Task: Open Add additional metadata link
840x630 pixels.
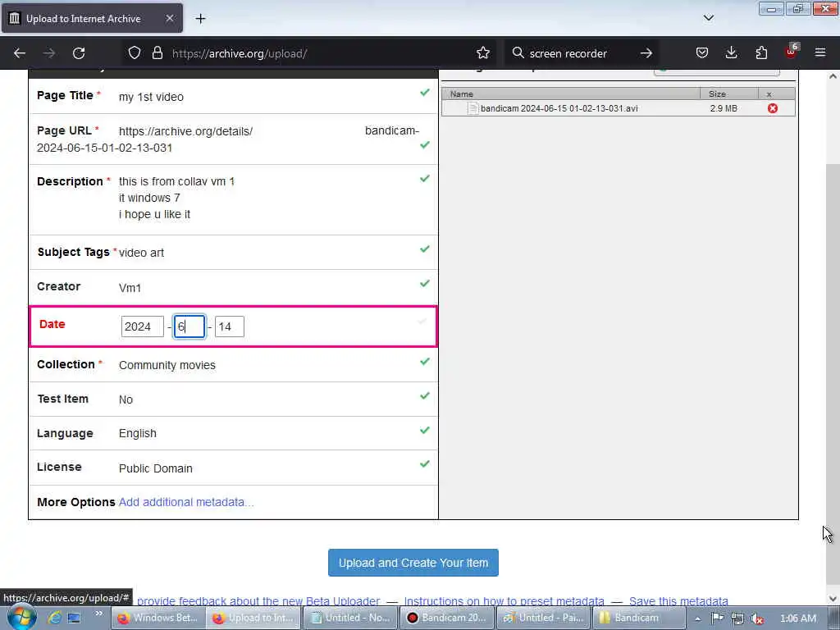Action: pyautogui.click(x=186, y=502)
